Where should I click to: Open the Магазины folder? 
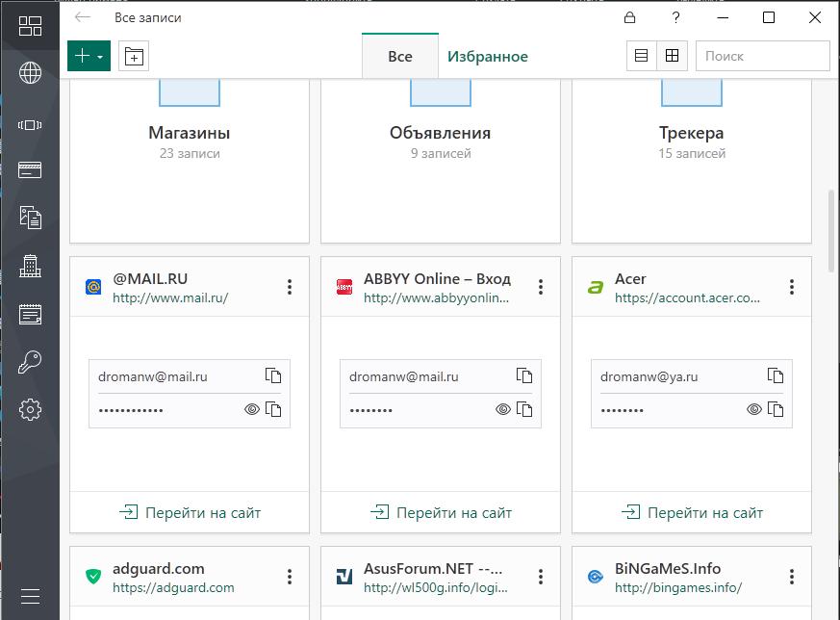point(190,161)
